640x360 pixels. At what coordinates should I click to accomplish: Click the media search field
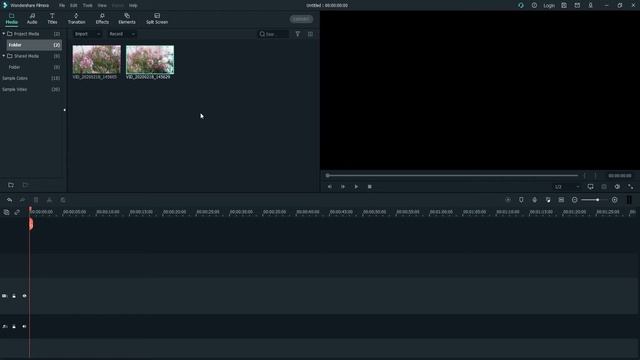coord(273,34)
